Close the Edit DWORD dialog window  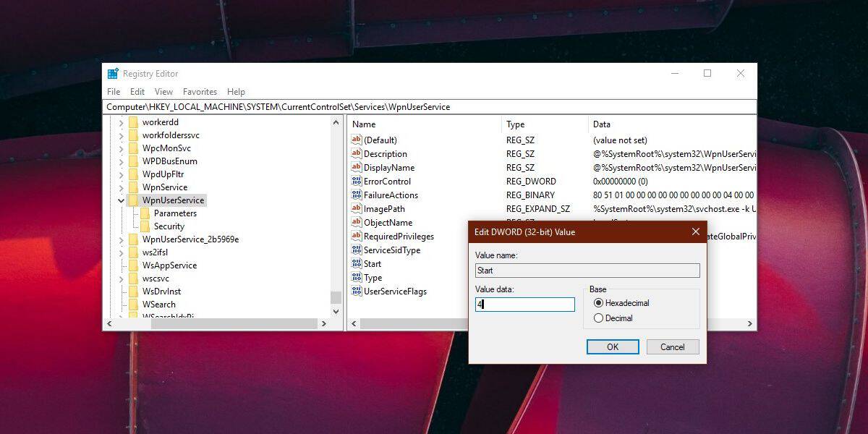696,232
